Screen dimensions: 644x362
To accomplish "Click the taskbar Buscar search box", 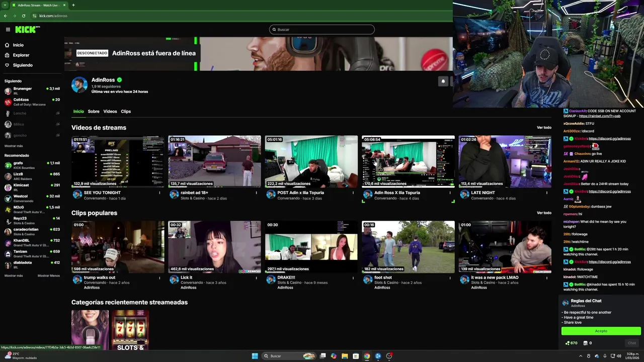I will 289,356.
